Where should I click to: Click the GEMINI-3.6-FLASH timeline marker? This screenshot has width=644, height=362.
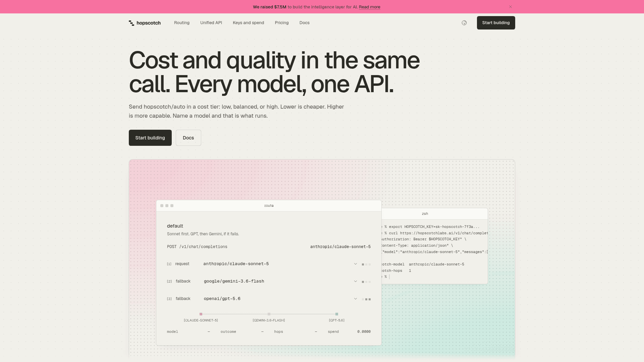click(x=269, y=314)
